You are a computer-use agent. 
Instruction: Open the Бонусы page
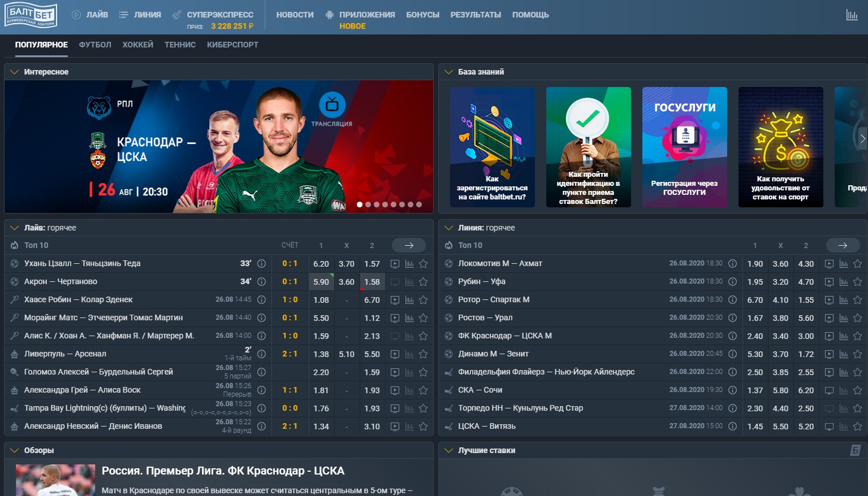[x=422, y=15]
